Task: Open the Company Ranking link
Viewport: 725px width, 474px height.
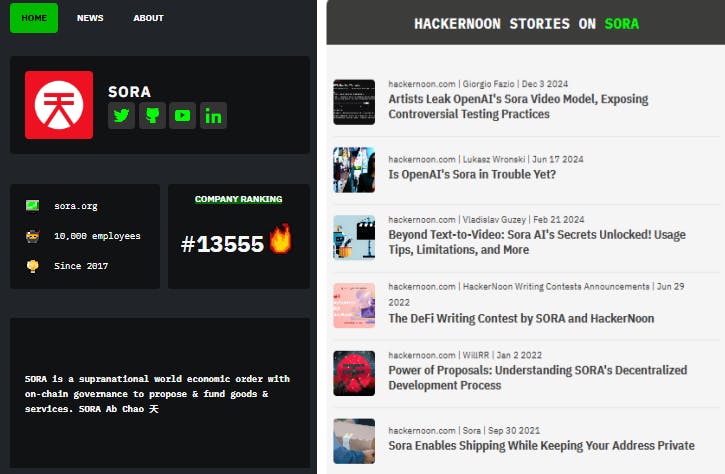Action: 238,199
